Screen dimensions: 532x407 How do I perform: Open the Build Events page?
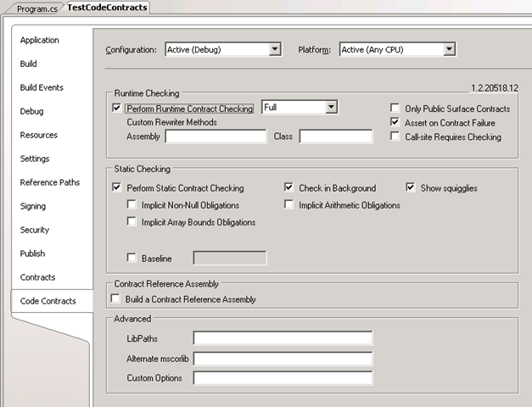pos(42,87)
